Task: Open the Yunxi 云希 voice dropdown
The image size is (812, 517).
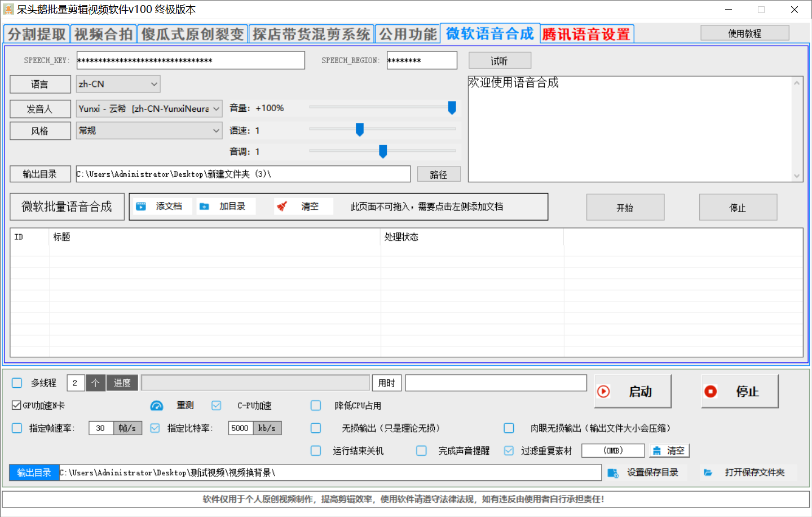Action: click(149, 108)
